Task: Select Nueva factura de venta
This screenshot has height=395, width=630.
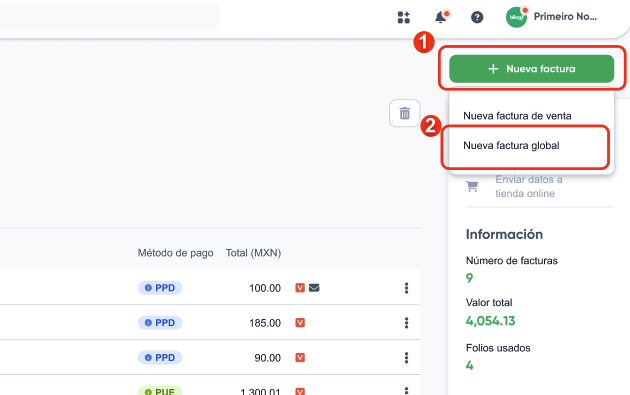Action: [517, 116]
